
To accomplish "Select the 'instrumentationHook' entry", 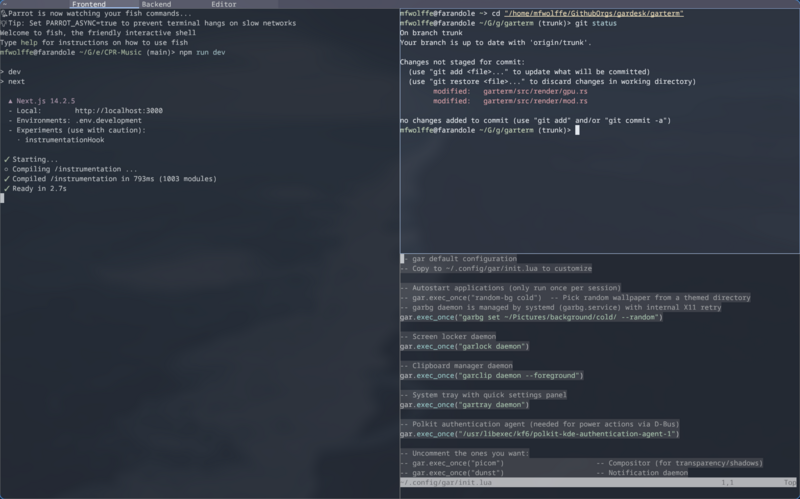I will pyautogui.click(x=64, y=140).
